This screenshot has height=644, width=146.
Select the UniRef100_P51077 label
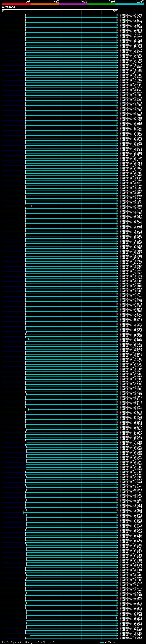click(131, 65)
